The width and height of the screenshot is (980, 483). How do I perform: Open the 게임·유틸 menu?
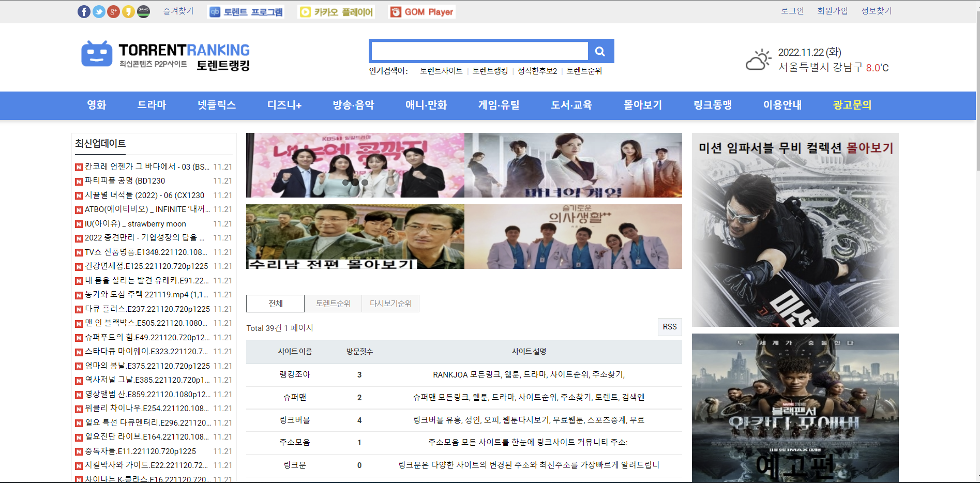pyautogui.click(x=499, y=105)
